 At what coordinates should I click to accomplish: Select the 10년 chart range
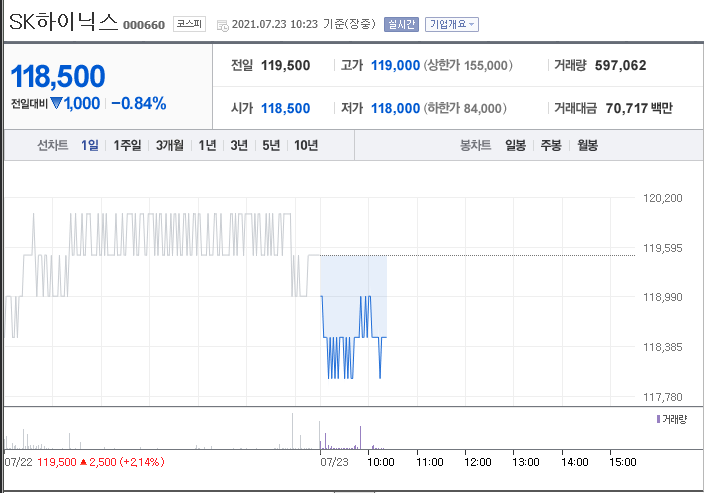(306, 145)
